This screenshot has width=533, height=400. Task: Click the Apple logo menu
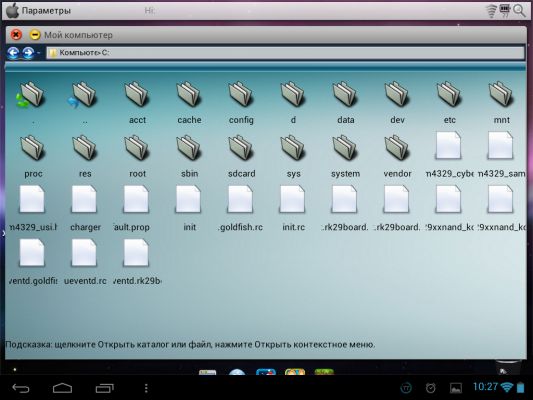click(12, 10)
